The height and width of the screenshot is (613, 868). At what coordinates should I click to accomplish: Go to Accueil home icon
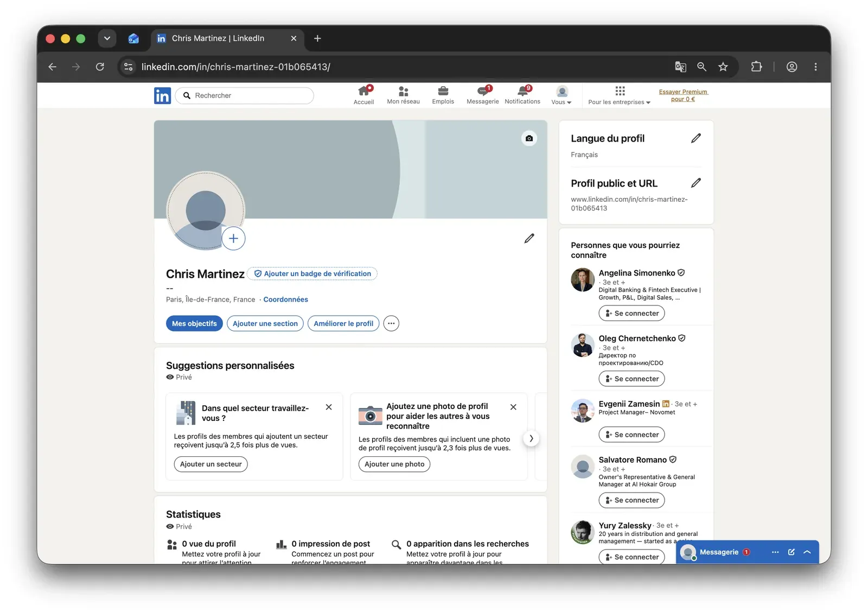pos(363,95)
